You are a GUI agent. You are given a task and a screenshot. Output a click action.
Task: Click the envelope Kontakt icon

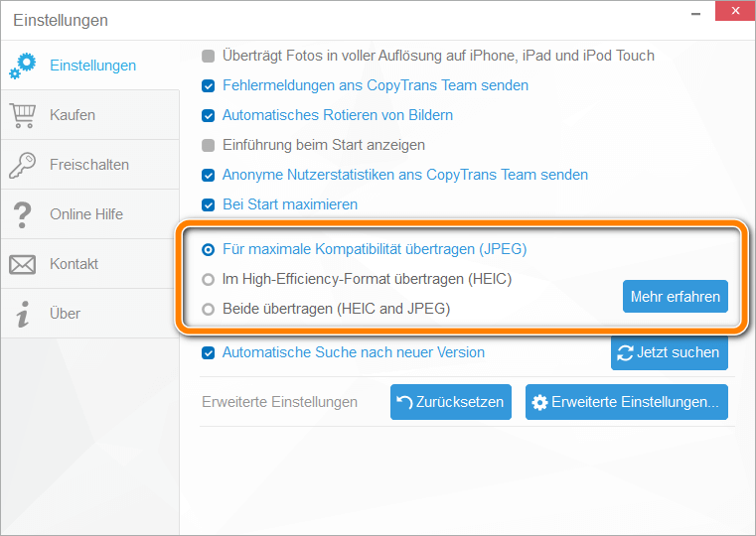pyautogui.click(x=22, y=264)
